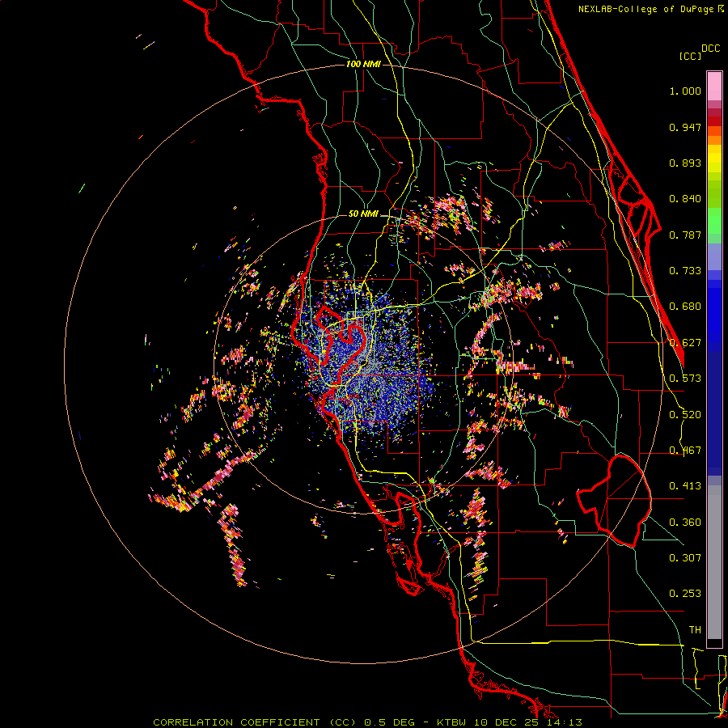Click the 1.000 value on the legend
The height and width of the screenshot is (728, 728).
coord(685,91)
